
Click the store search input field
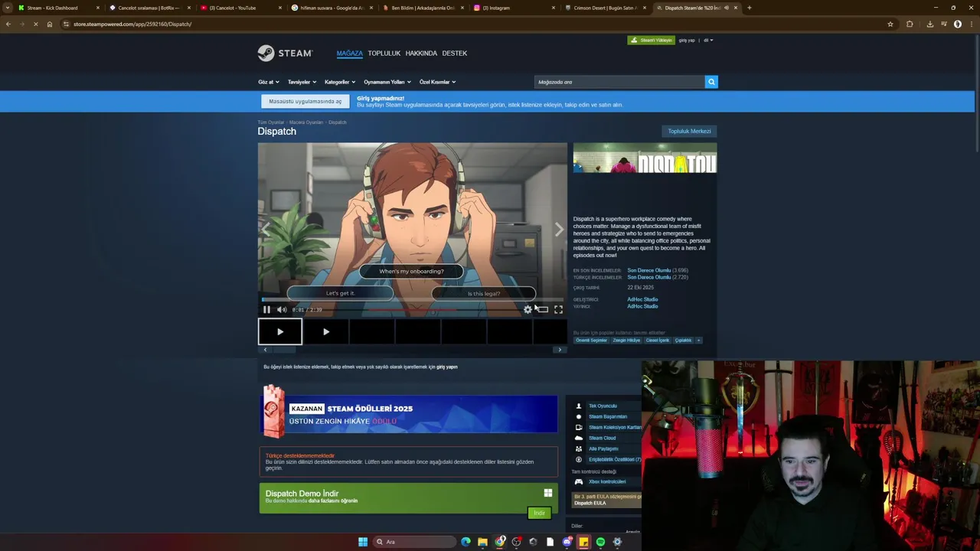(619, 82)
